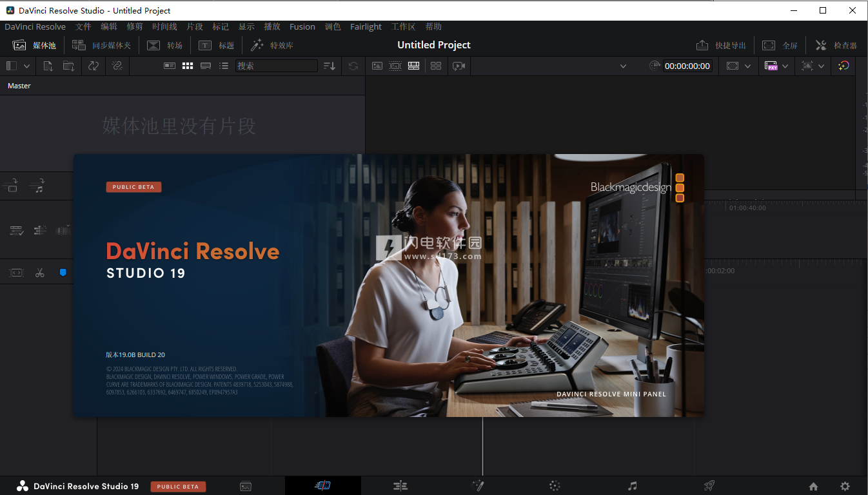Switch media pool to thumbnail grid view
The image size is (868, 495).
(x=188, y=66)
